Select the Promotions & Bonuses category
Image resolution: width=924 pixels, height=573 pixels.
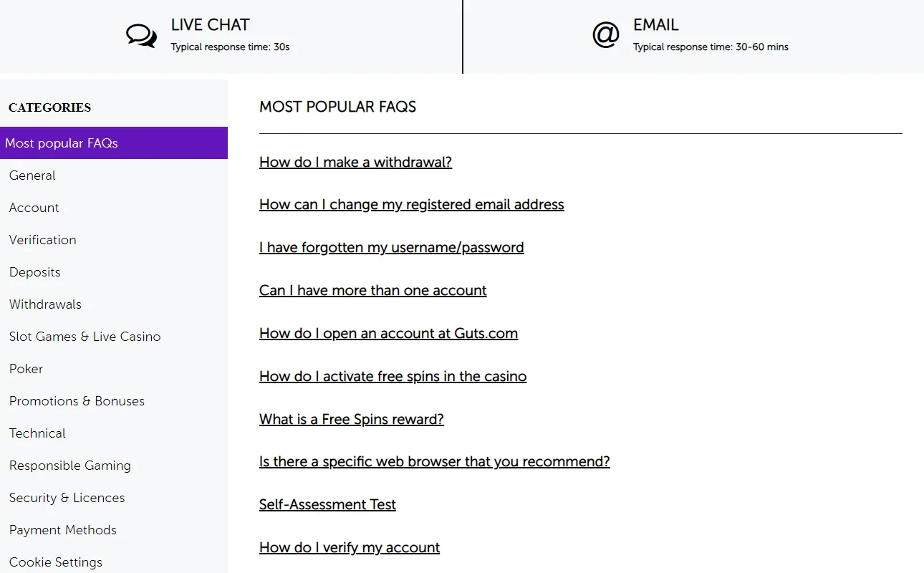(x=77, y=401)
